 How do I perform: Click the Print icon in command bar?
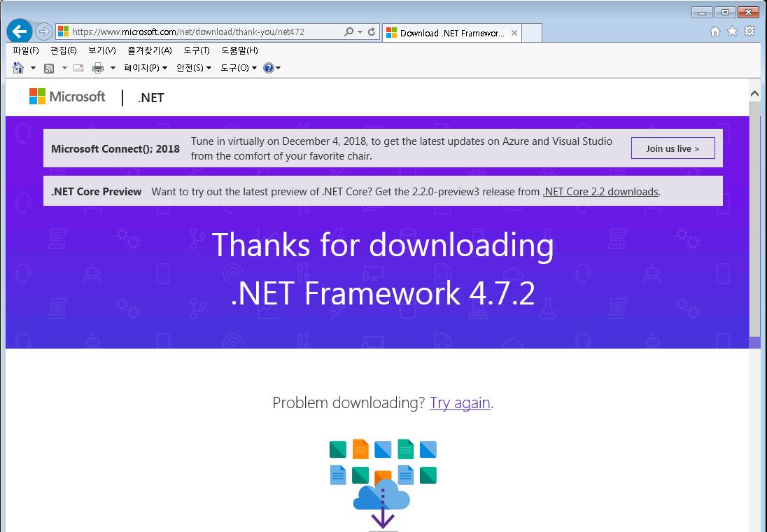click(x=98, y=68)
